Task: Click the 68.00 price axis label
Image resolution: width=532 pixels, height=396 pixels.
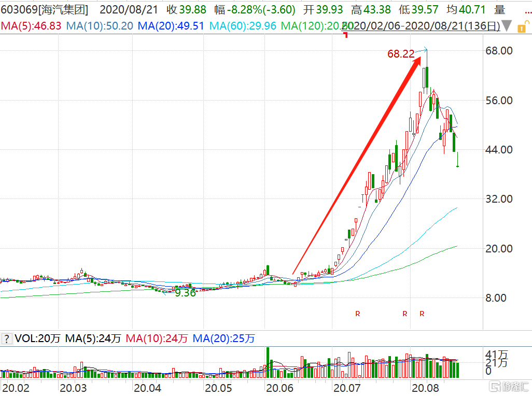Action: click(x=499, y=51)
